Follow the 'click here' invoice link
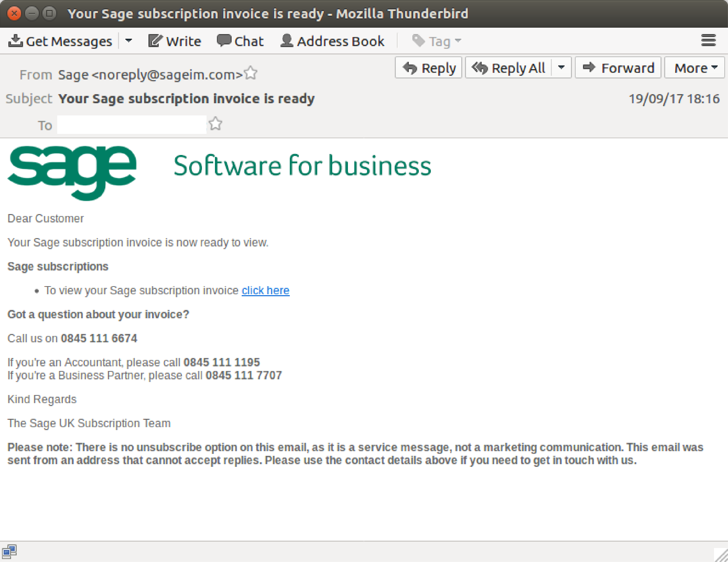Image resolution: width=728 pixels, height=562 pixels. coord(265,291)
